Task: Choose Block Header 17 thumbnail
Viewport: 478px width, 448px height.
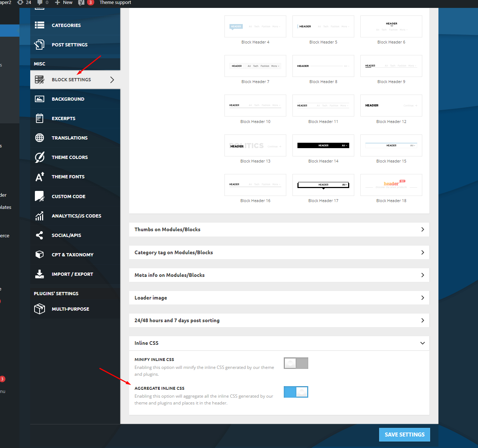Action: pos(323,185)
